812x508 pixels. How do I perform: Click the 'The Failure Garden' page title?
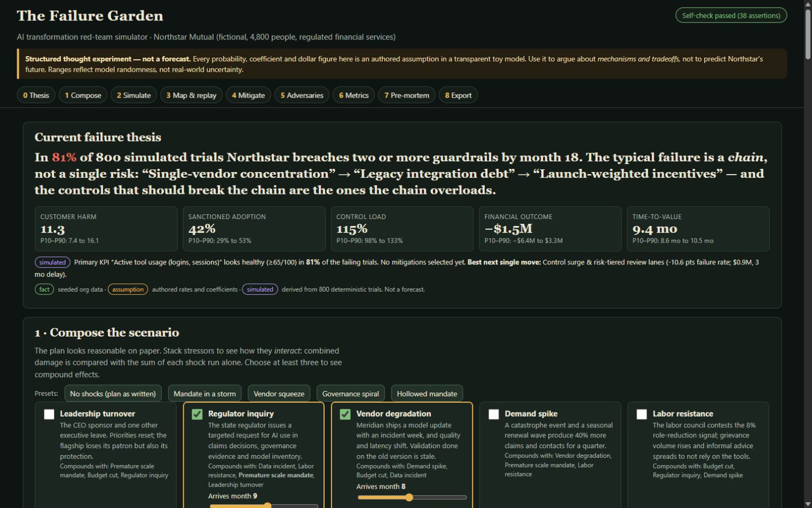[90, 15]
